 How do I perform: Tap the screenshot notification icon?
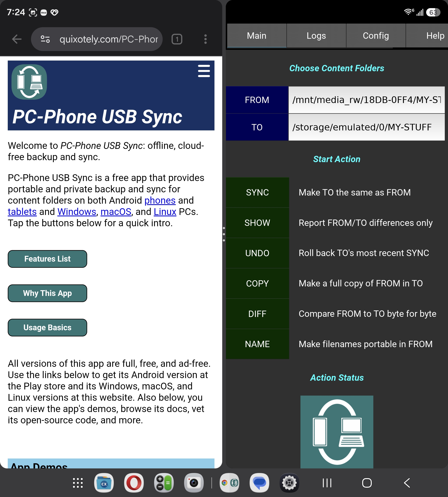pos(33,12)
